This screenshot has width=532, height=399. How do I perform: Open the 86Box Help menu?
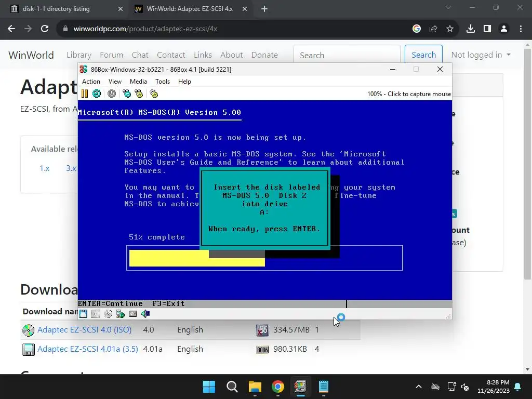coord(184,82)
